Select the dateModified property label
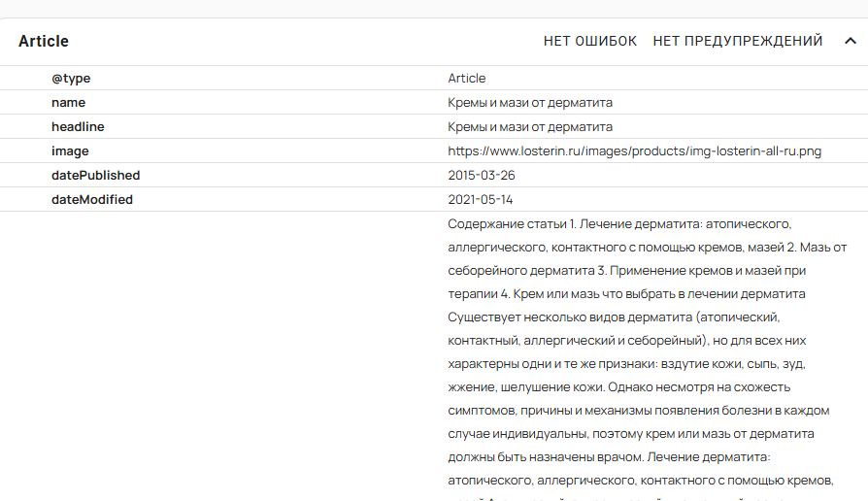The height and width of the screenshot is (501, 868). pyautogui.click(x=92, y=199)
